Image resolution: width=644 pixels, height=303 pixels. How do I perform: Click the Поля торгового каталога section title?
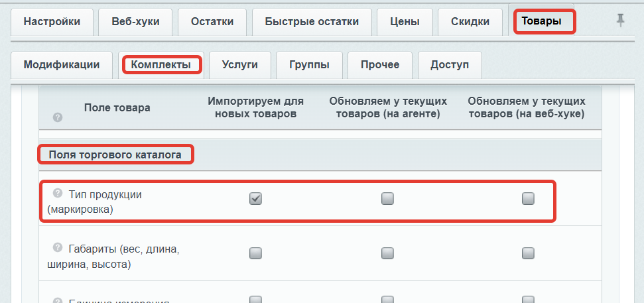tap(115, 154)
